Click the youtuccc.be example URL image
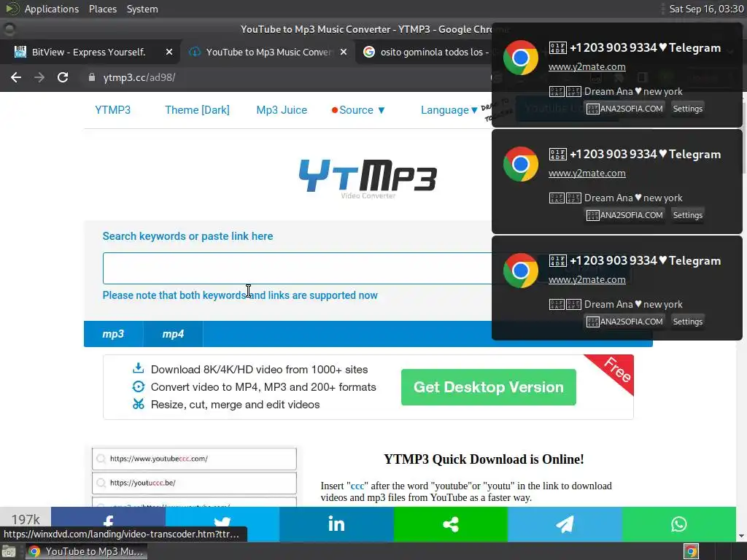 [x=194, y=483]
